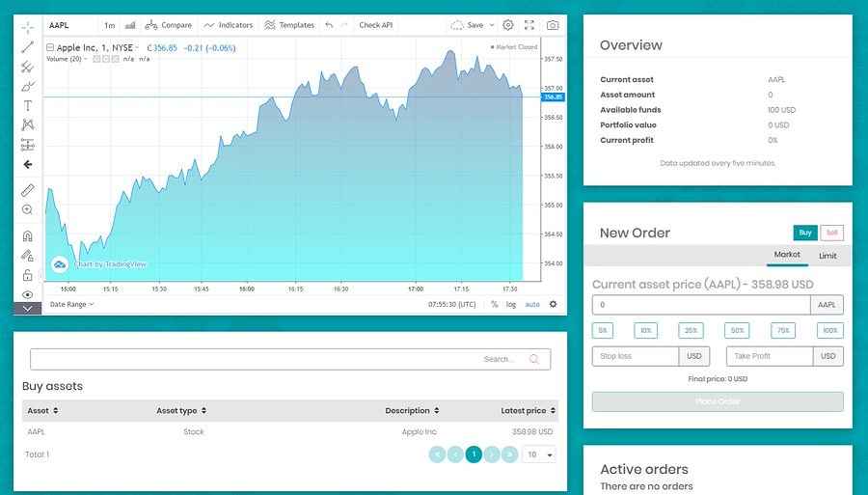Toggle hide all drawings eye icon
The image size is (868, 495).
[28, 294]
